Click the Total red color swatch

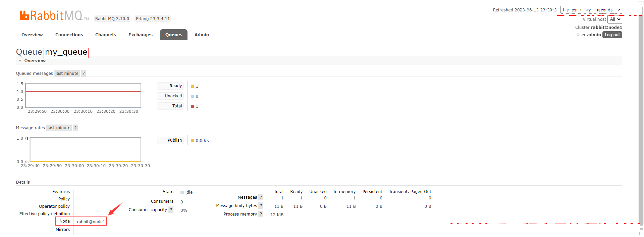point(193,106)
